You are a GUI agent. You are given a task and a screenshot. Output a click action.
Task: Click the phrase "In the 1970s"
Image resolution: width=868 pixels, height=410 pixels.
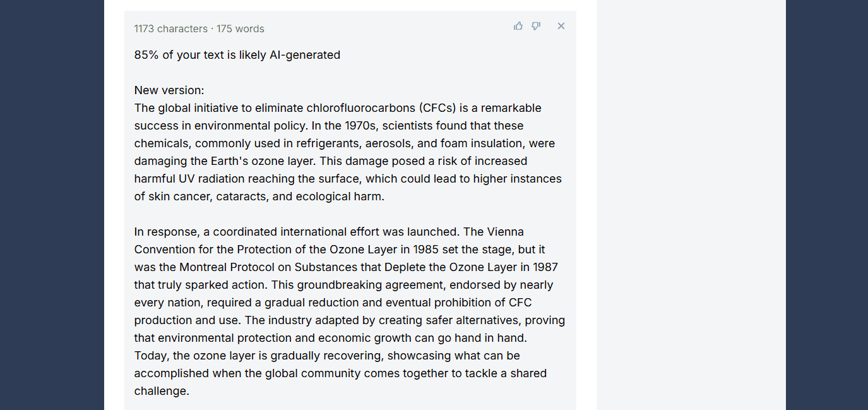[x=344, y=126]
